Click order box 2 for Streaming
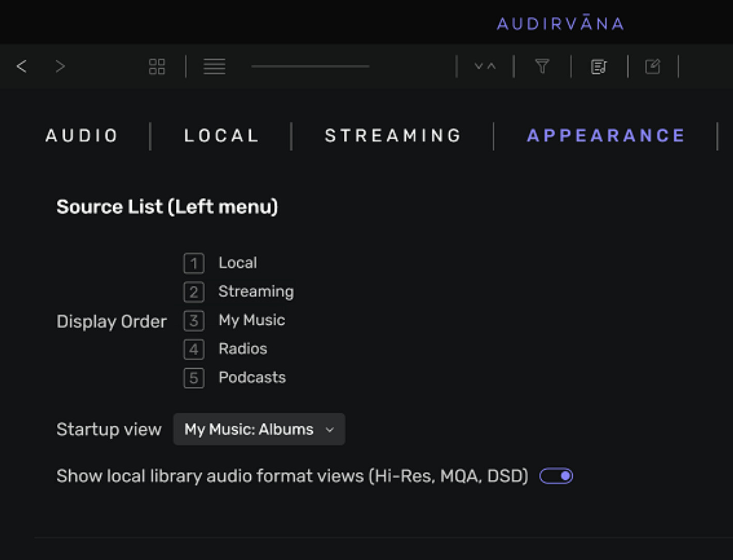This screenshot has height=560, width=733. pyautogui.click(x=194, y=292)
